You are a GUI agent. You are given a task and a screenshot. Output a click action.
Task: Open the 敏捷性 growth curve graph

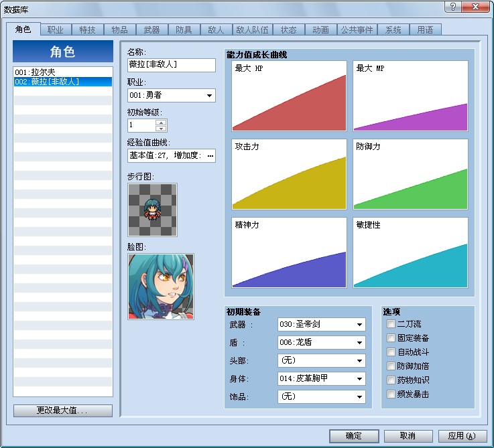[410, 252]
